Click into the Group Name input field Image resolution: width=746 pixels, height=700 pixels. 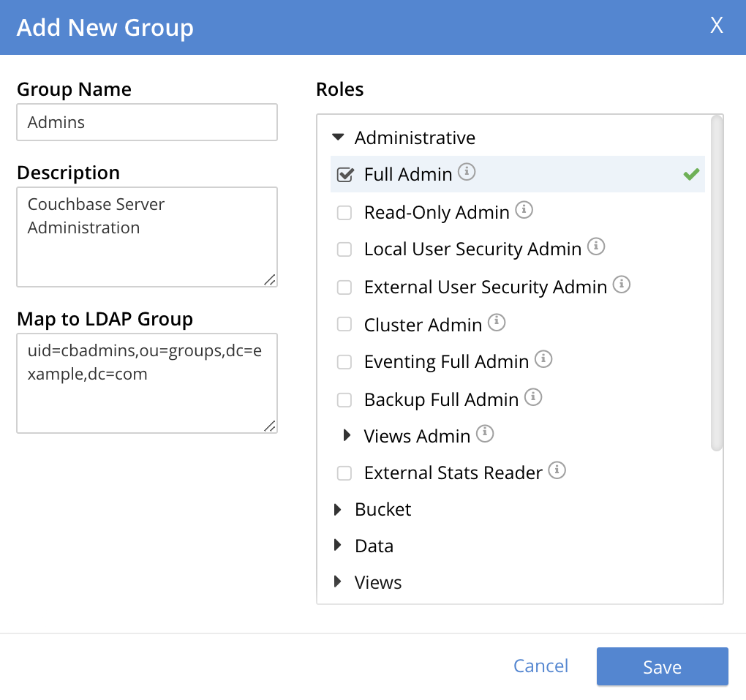click(x=147, y=122)
